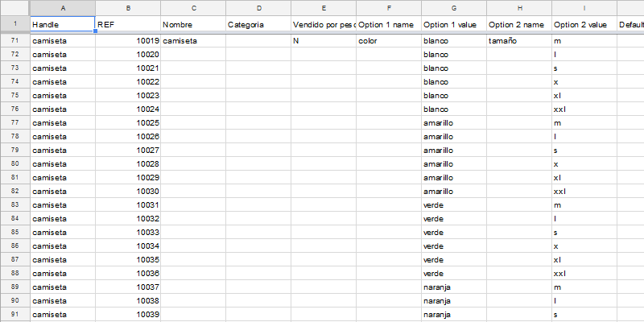The image size is (644, 322).
Task: Select row 89 header
Action: point(15,287)
